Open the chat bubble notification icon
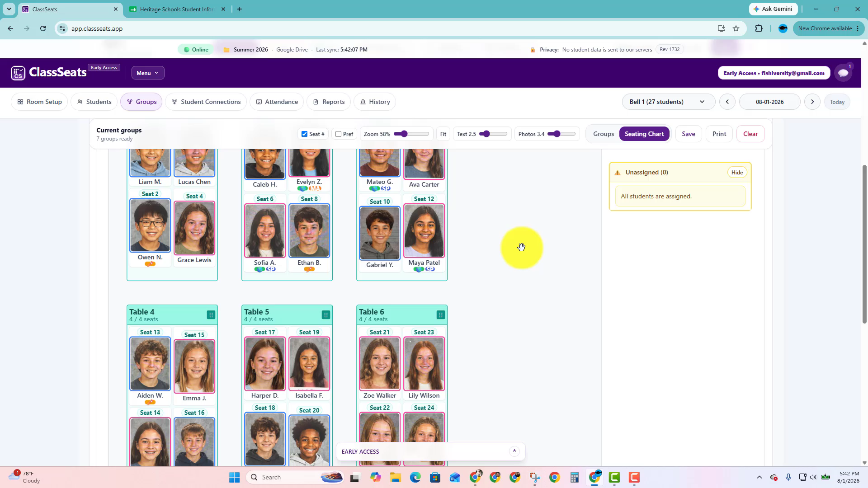The height and width of the screenshot is (488, 868). tap(843, 73)
